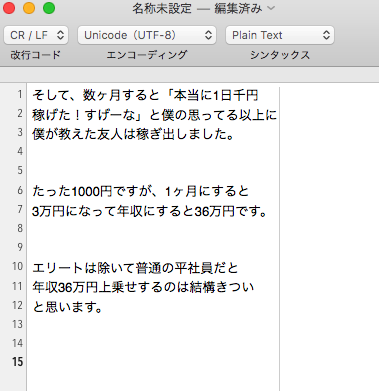Click line number 9 in the gutter
Image resolution: width=379 pixels, height=391 pixels.
[x=20, y=247]
